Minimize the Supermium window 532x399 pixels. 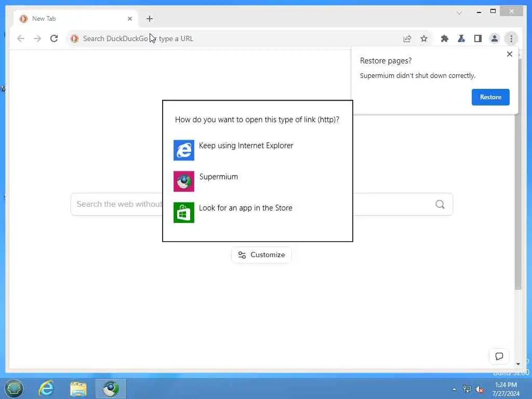478,12
